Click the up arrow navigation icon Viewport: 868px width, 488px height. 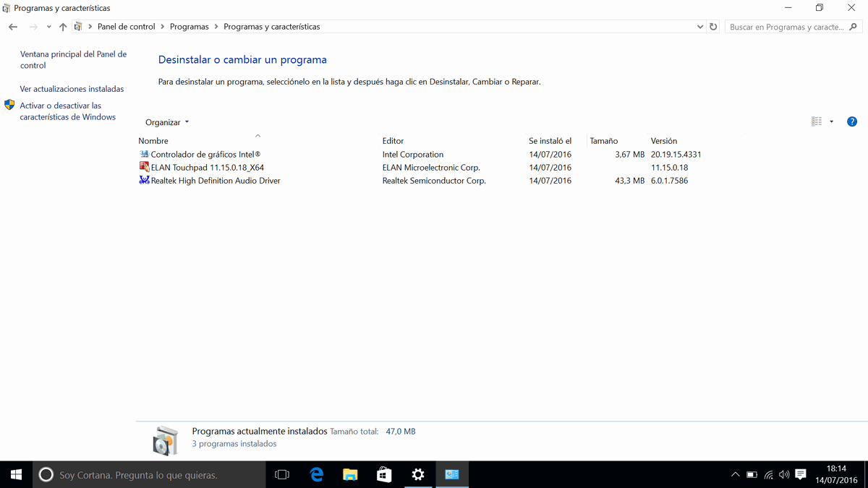click(x=63, y=27)
